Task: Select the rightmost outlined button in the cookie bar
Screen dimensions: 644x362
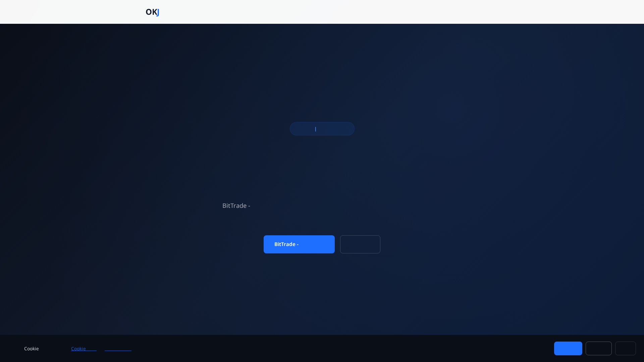Action: tap(626, 348)
